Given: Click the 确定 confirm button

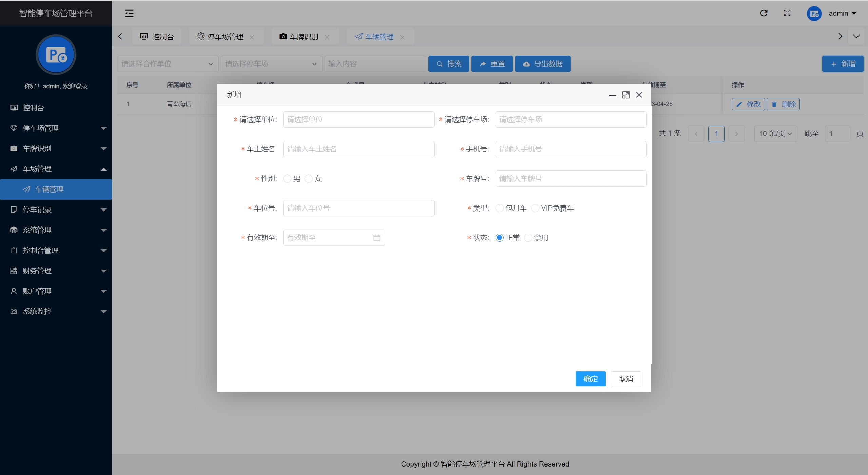Looking at the screenshot, I should [590, 379].
